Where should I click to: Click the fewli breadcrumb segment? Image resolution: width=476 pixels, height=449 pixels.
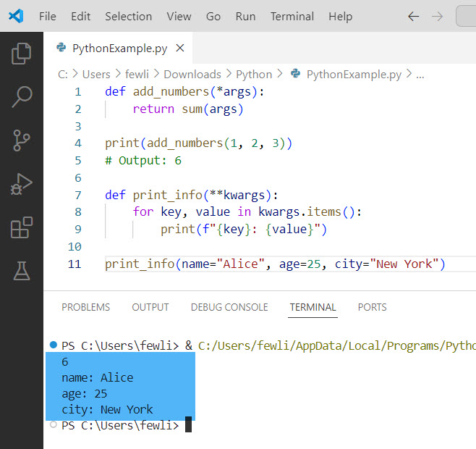click(137, 75)
